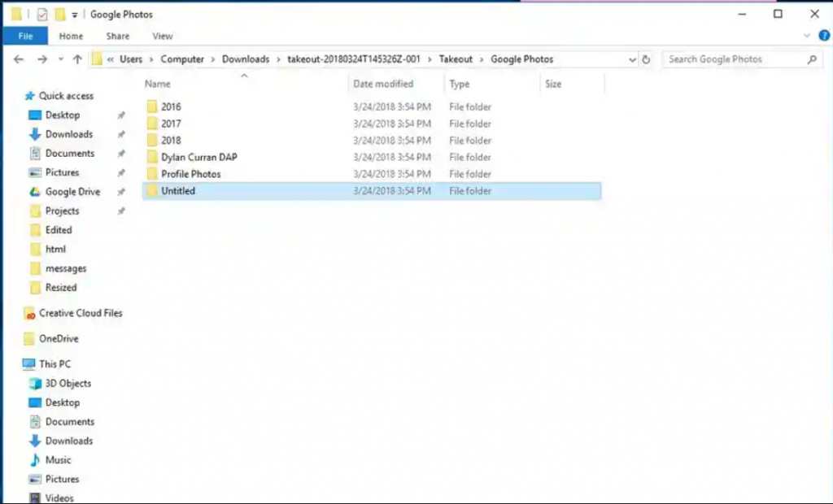833x504 pixels.
Task: Go up one folder level
Action: tap(77, 59)
